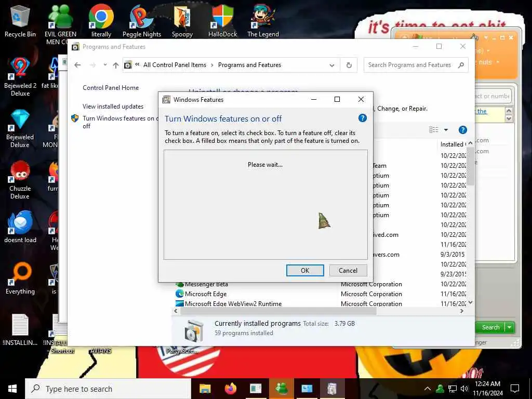Open the !INSTALLIN... text file icon
The width and height of the screenshot is (532, 399).
pos(20,329)
